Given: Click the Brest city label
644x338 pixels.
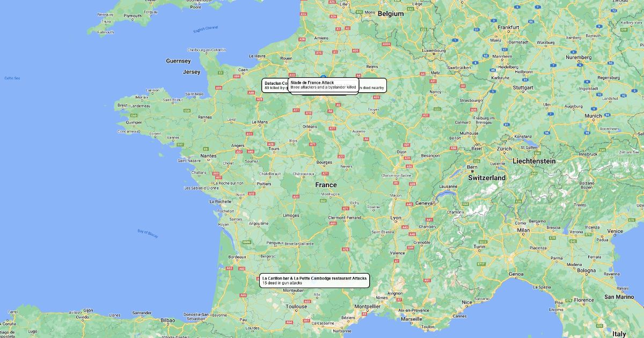Looking at the screenshot, I should 123,106.
